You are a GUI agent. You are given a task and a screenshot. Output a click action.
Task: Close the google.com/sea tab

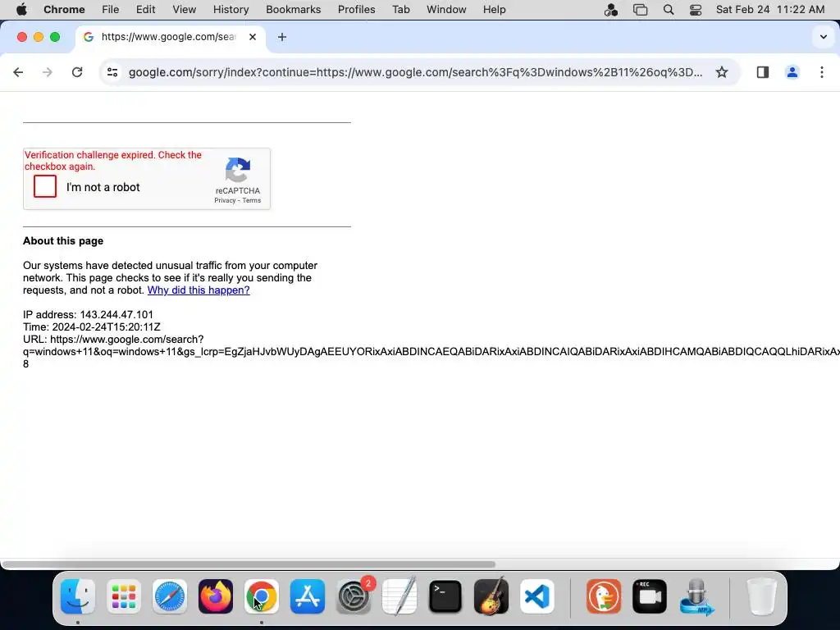point(253,37)
